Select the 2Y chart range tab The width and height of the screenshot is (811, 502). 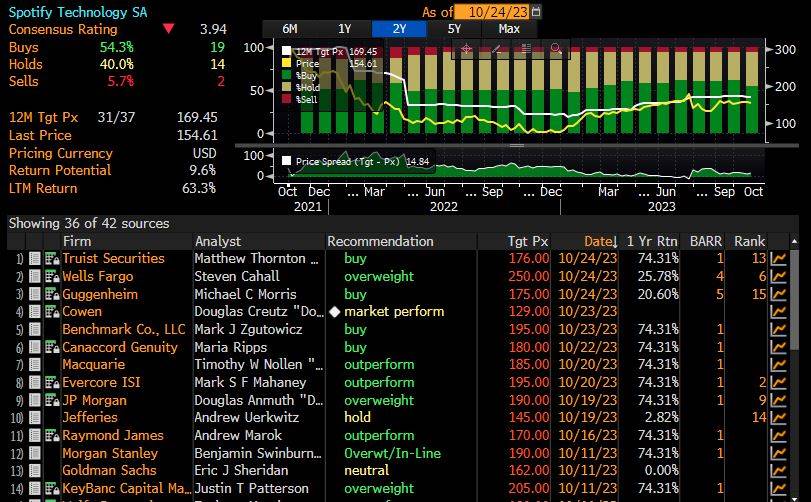[399, 29]
